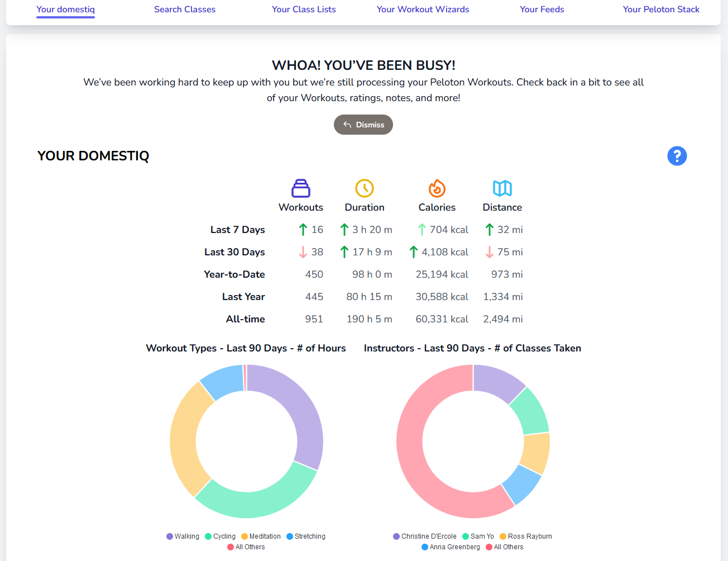Click the down arrow beside 38 workouts

pyautogui.click(x=303, y=252)
